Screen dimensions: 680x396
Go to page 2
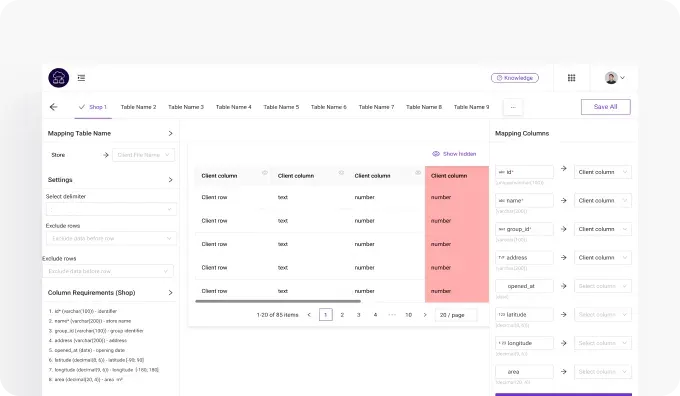(342, 315)
